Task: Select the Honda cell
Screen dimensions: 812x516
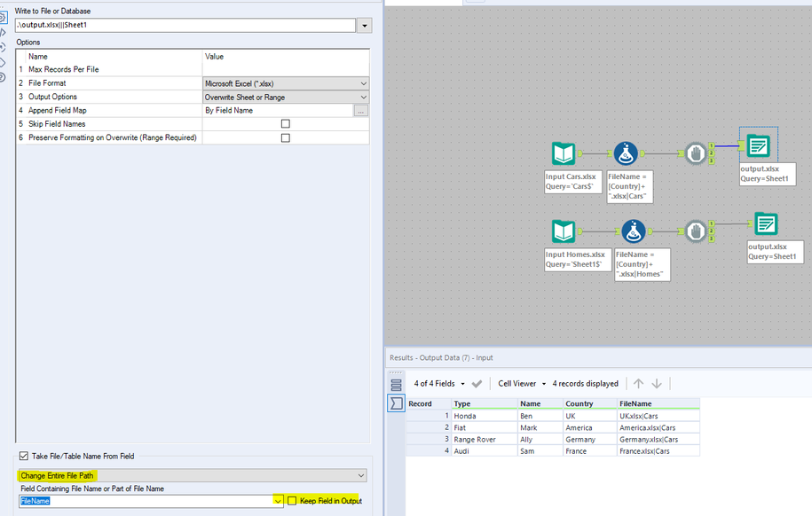Action: (x=485, y=416)
